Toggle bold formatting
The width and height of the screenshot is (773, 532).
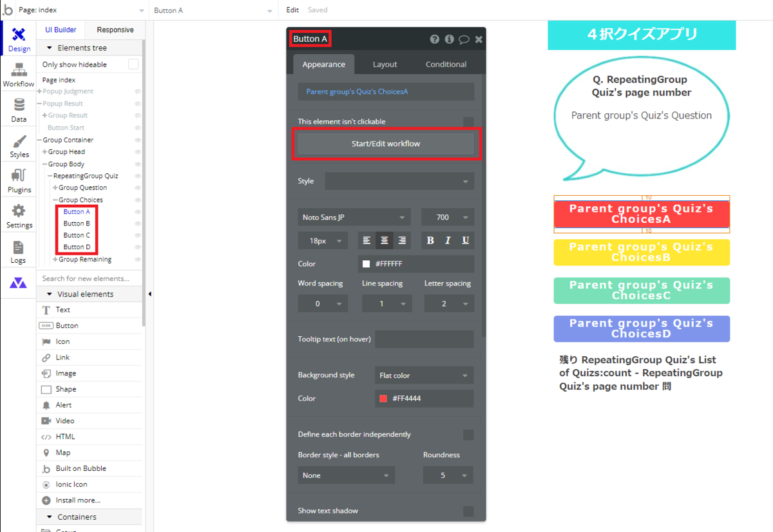430,240
